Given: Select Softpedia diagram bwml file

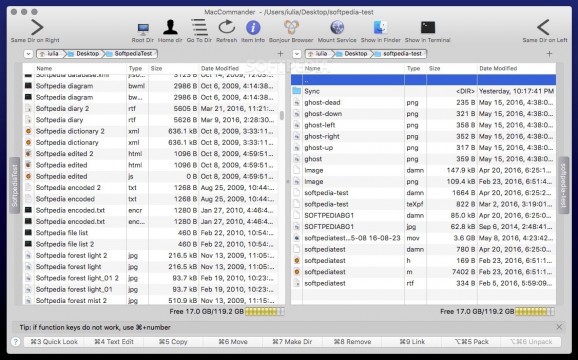Looking at the screenshot, I should click(x=151, y=86).
